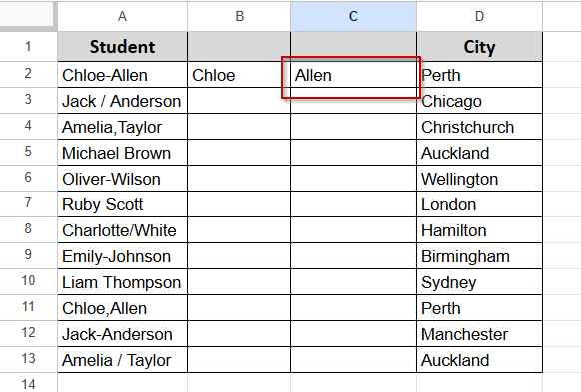The height and width of the screenshot is (392, 581).
Task: Select column C header
Action: 353,16
